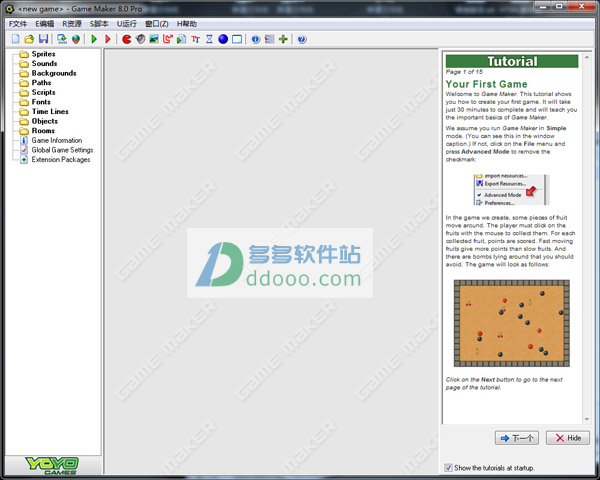This screenshot has height=480, width=600.
Task: Create a stand-alone executable
Action: click(x=62, y=39)
